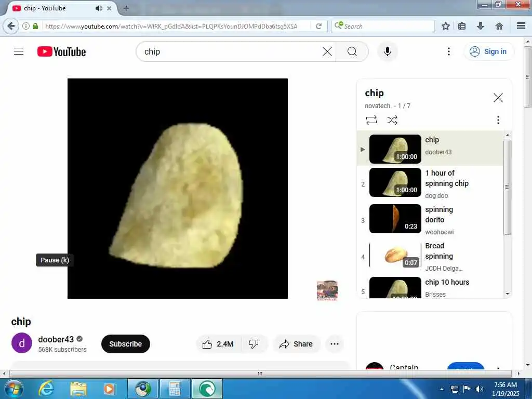
Task: Open more actions ellipsis under video
Action: point(335,344)
